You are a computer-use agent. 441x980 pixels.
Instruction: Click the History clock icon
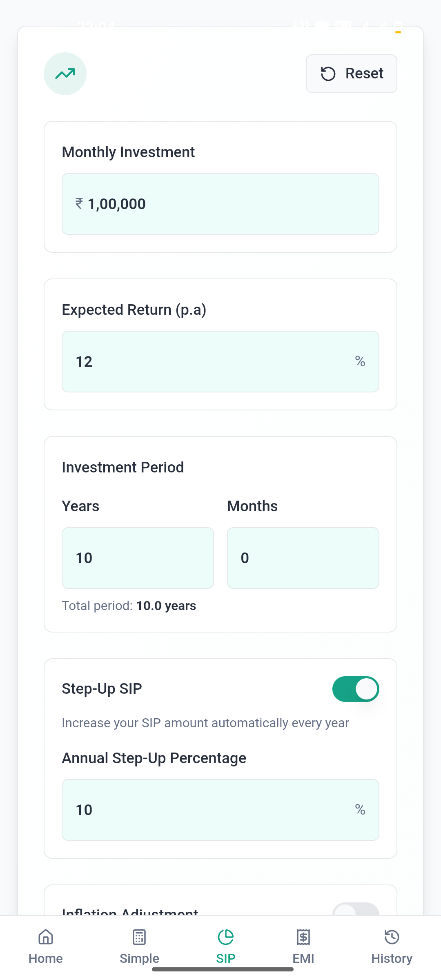pyautogui.click(x=391, y=937)
